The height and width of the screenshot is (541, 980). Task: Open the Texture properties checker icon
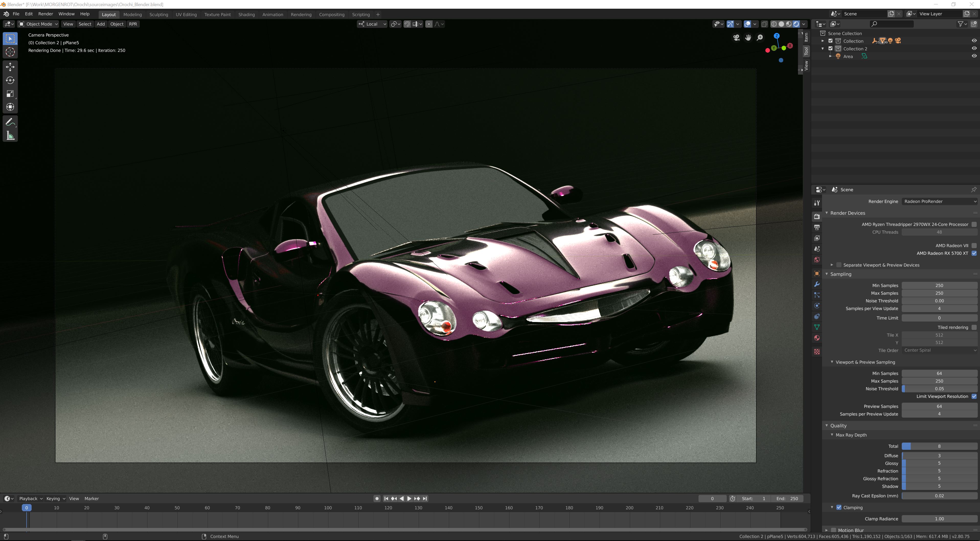point(817,352)
